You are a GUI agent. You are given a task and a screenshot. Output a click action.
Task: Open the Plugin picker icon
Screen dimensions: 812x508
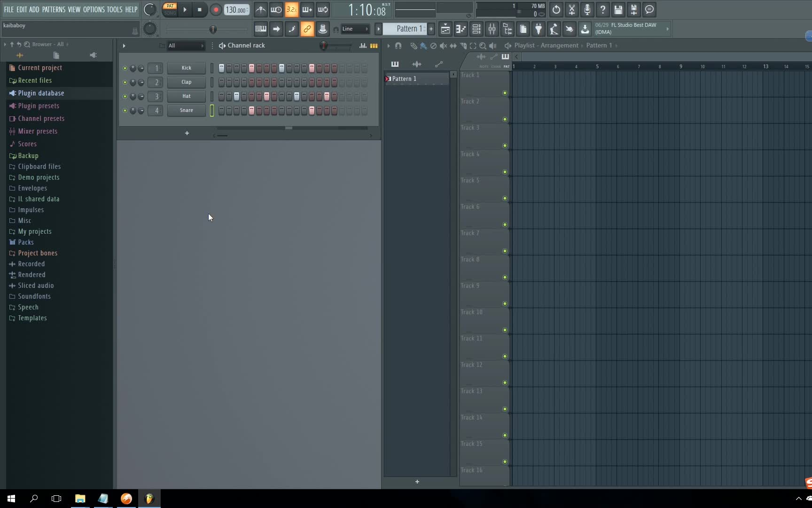pyautogui.click(x=539, y=29)
